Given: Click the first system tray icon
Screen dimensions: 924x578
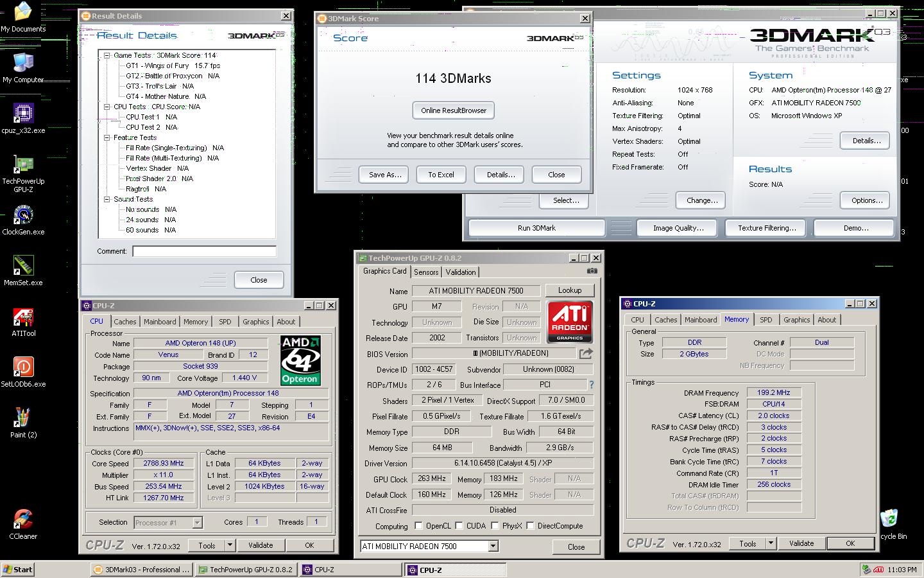Looking at the screenshot, I should point(867,570).
